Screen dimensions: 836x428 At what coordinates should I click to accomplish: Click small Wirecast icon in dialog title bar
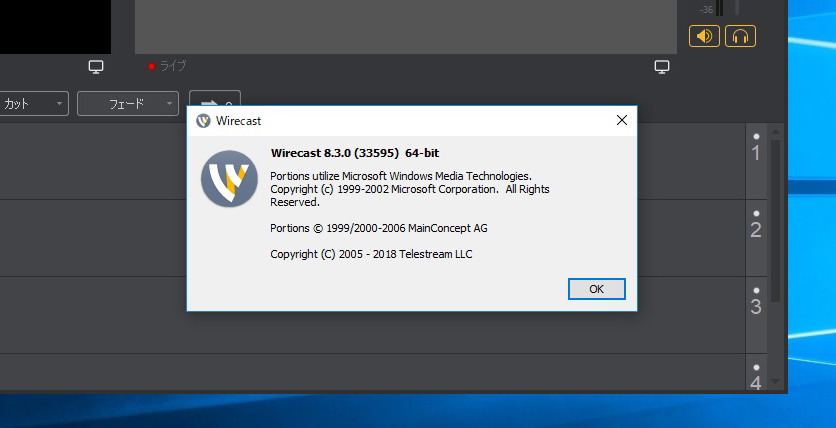203,121
